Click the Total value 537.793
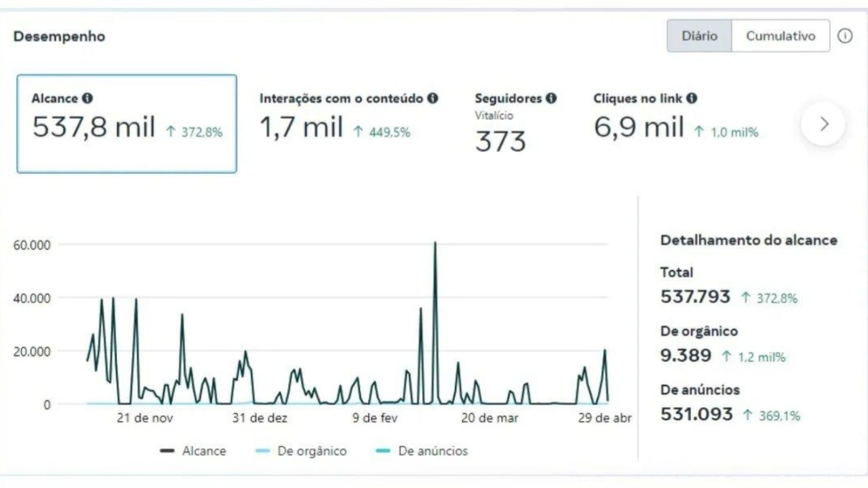 695,297
